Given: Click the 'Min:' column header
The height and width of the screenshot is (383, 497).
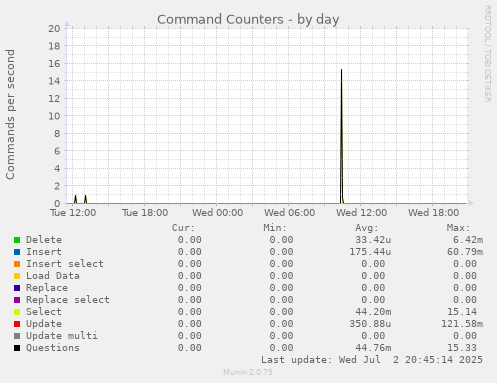Looking at the screenshot, I should [275, 228].
